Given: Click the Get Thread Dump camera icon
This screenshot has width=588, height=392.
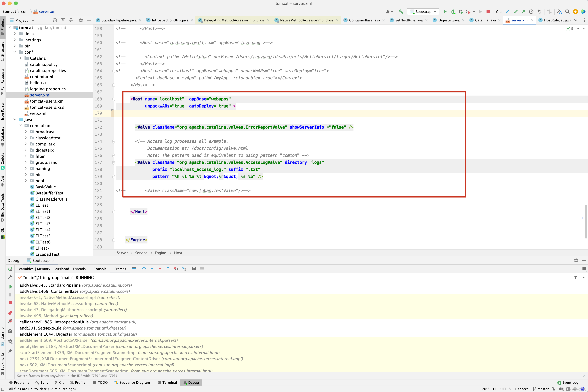Looking at the screenshot, I should click(10, 331).
